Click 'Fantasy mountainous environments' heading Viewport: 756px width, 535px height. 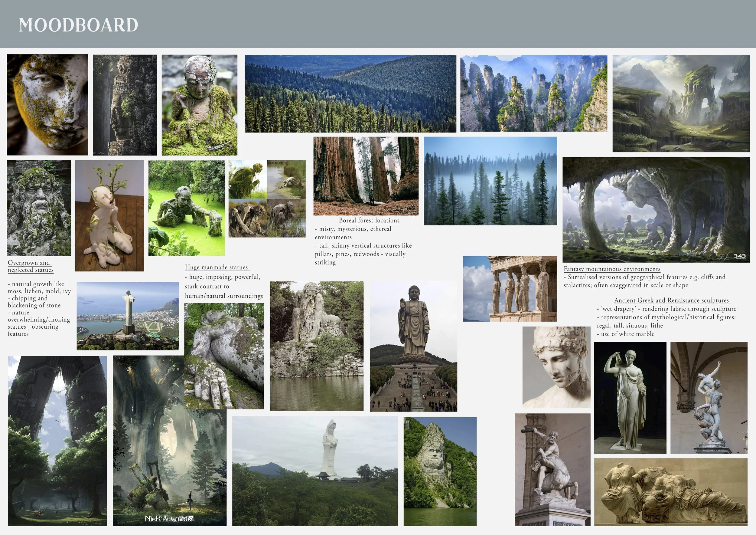612,269
